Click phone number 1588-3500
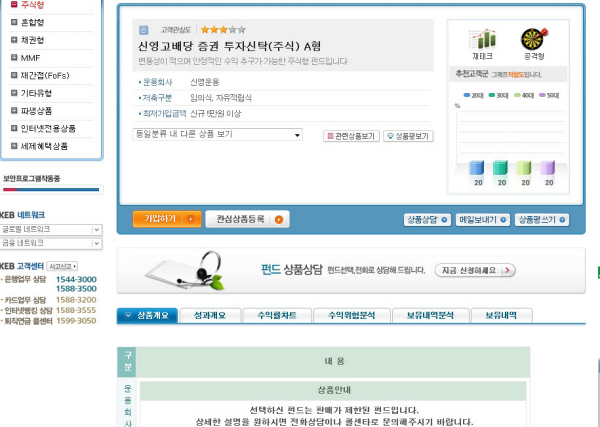600x427 pixels. point(76,288)
